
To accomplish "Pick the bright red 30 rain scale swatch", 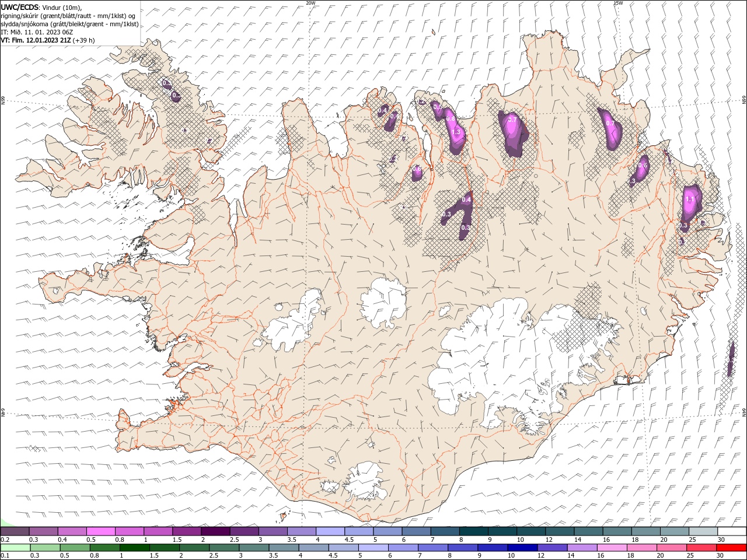I will (732, 548).
